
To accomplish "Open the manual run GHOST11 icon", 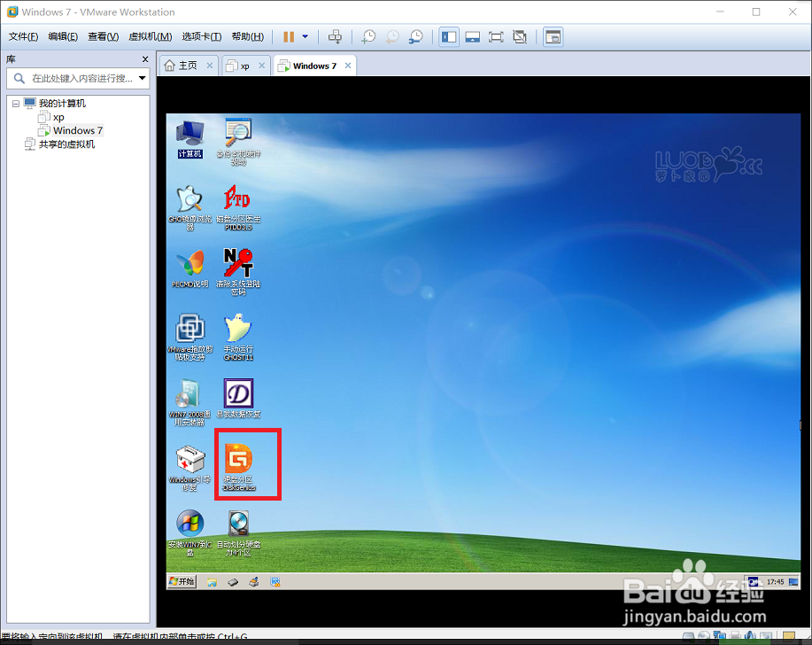I will point(238,337).
